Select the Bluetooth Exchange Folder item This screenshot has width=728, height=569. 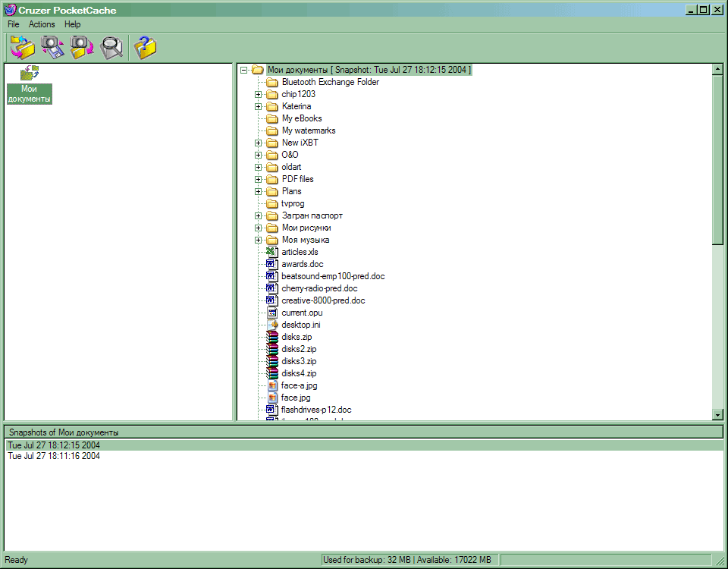(x=330, y=82)
